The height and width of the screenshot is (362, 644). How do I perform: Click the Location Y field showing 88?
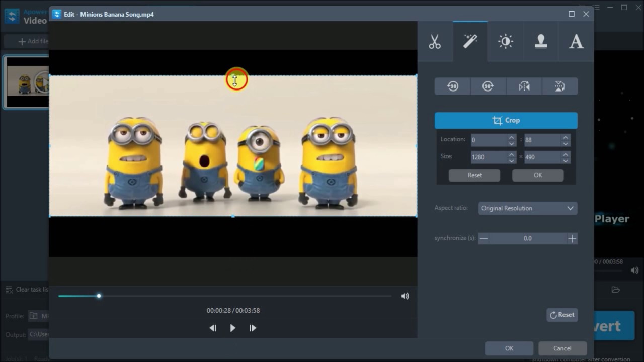point(542,140)
